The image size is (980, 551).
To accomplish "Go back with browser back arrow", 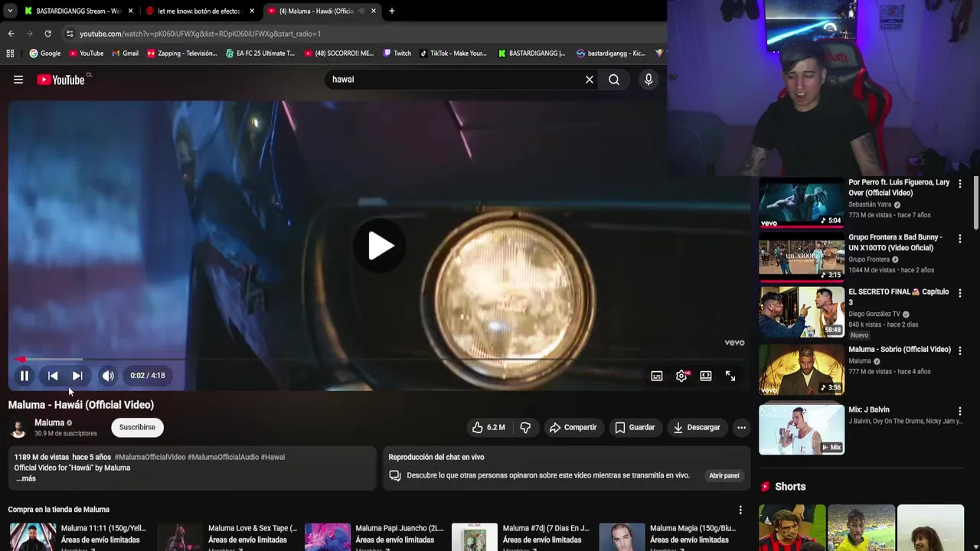I will 11,34.
